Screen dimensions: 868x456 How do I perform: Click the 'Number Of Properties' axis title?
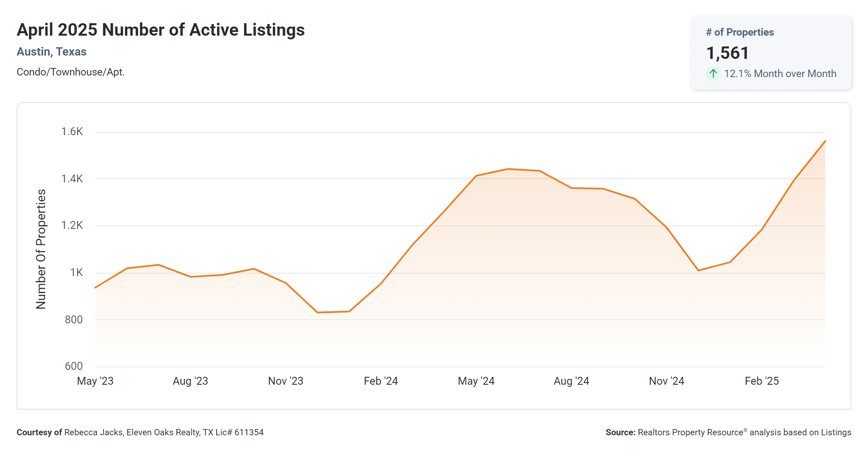(x=41, y=249)
